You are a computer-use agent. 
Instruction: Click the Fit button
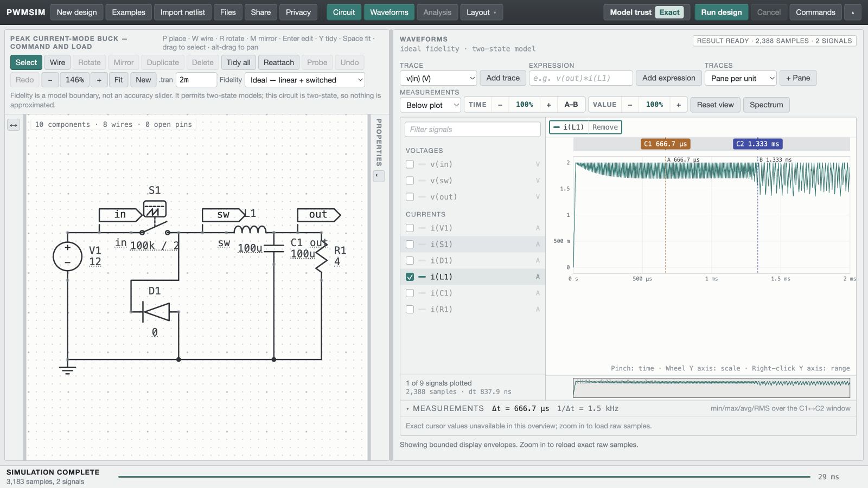coord(118,80)
